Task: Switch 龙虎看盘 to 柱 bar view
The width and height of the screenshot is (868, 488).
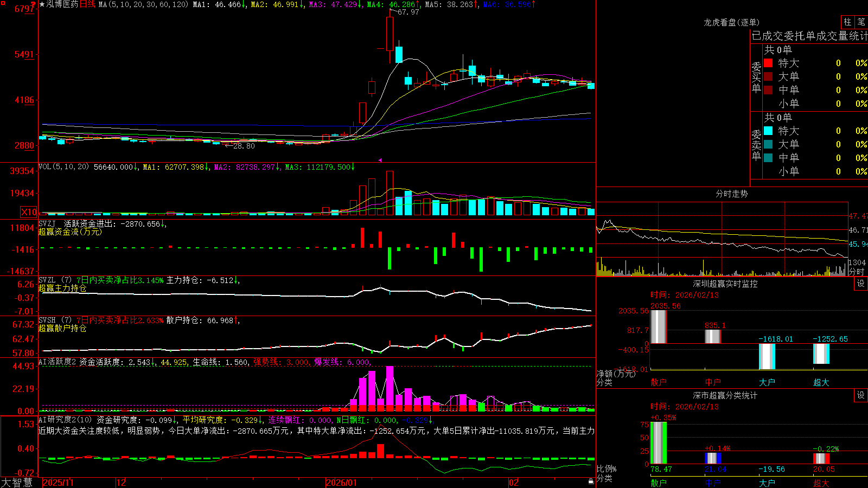Action: tap(847, 22)
